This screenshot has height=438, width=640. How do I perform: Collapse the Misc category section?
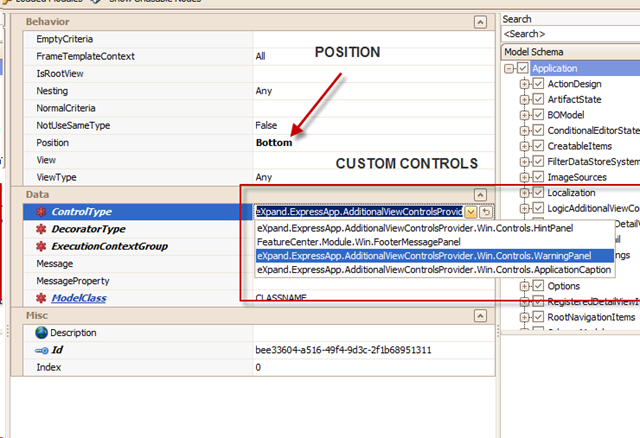tap(480, 316)
